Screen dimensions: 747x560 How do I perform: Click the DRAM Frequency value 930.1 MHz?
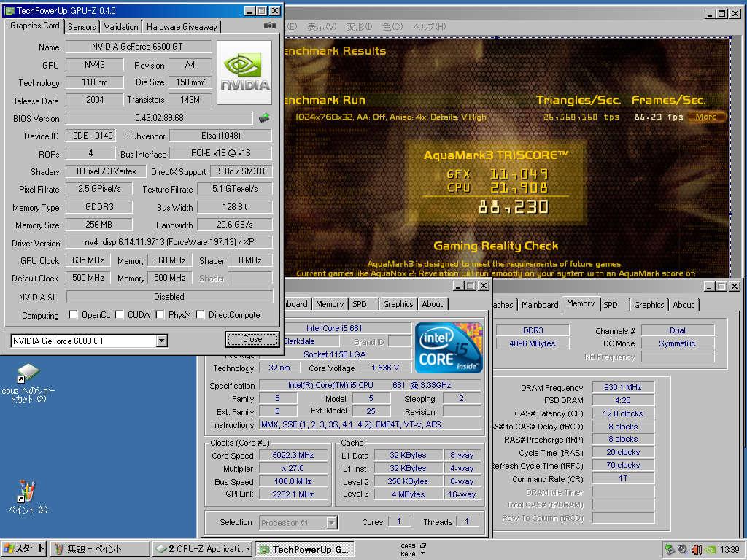pos(622,388)
